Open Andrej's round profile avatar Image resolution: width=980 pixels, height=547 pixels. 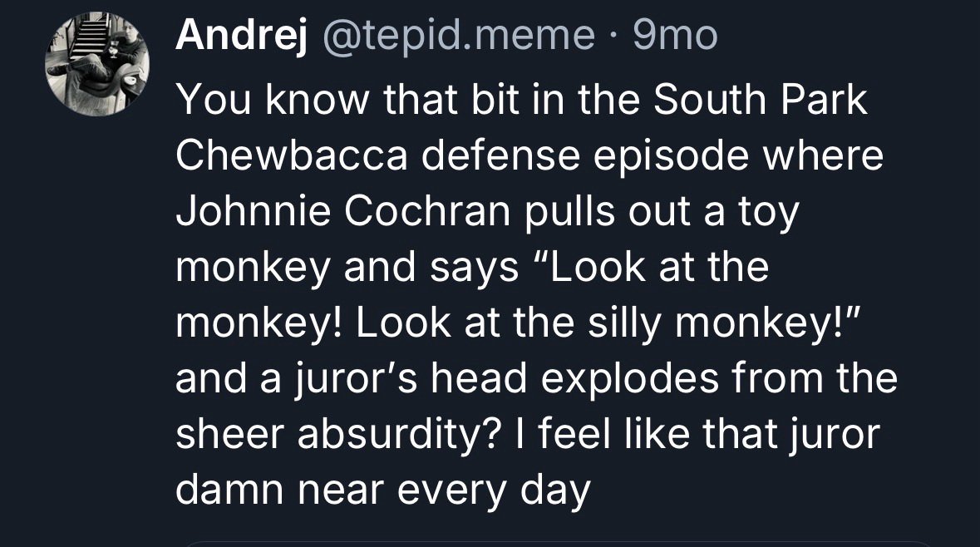[x=98, y=65]
